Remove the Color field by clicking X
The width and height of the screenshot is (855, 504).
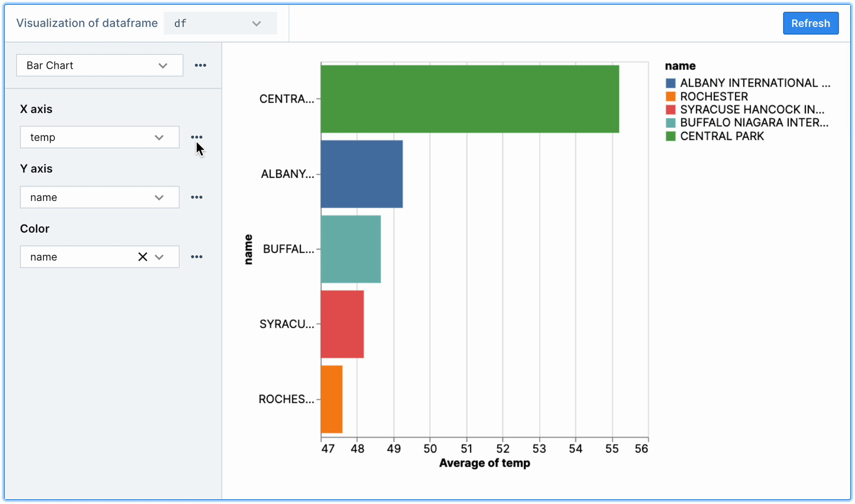[142, 257]
